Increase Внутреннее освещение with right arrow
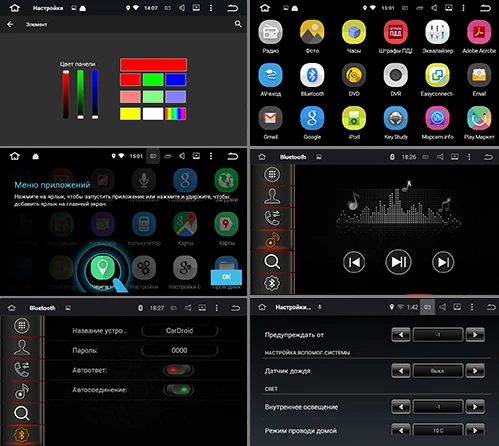The height and width of the screenshot is (446, 499). click(475, 407)
